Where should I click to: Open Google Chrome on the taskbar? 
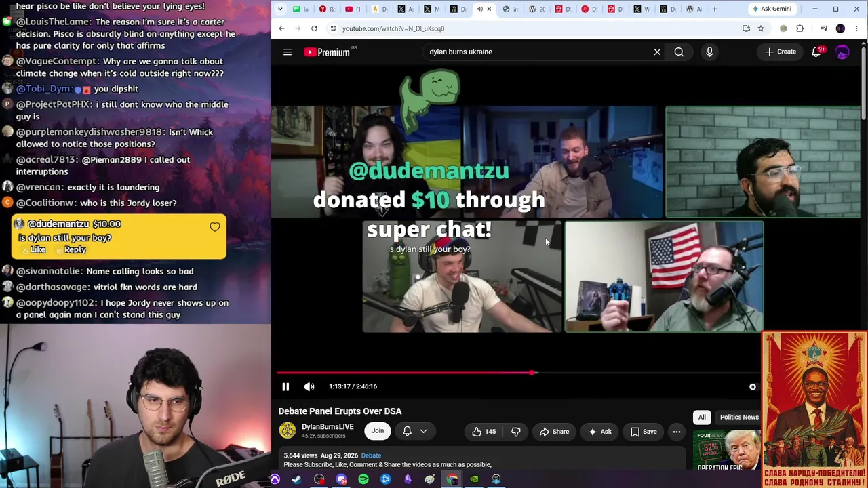[452, 479]
